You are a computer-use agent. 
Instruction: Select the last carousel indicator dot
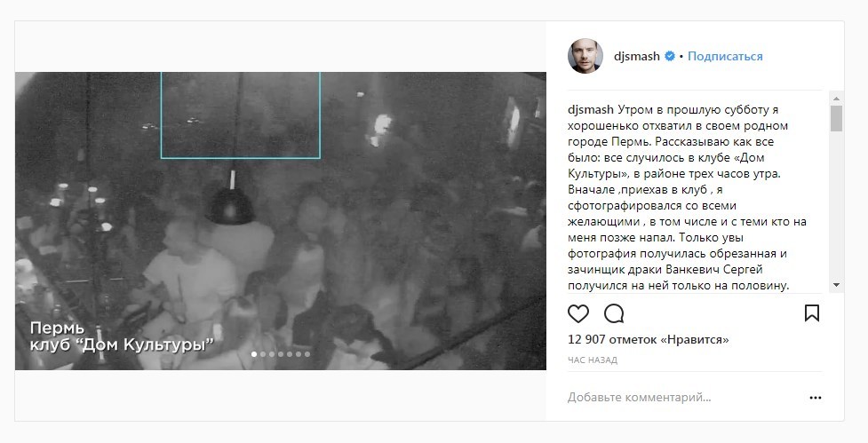coord(307,354)
